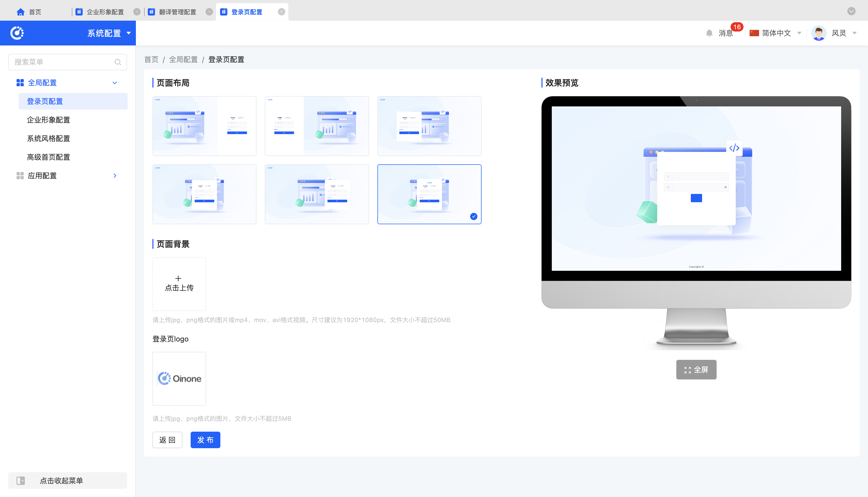Click the home icon in tab bar
868x497 pixels.
pyautogui.click(x=20, y=12)
